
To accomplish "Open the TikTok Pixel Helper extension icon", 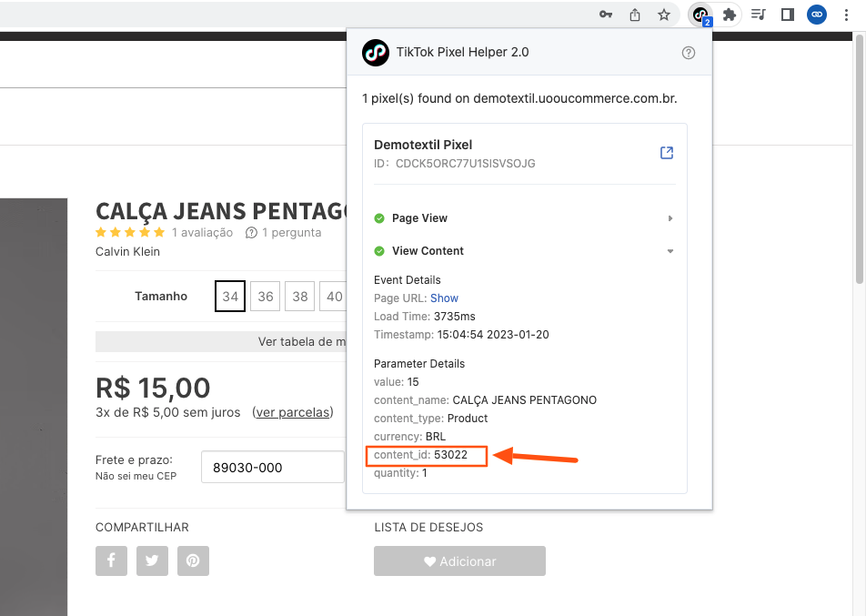I will (700, 15).
